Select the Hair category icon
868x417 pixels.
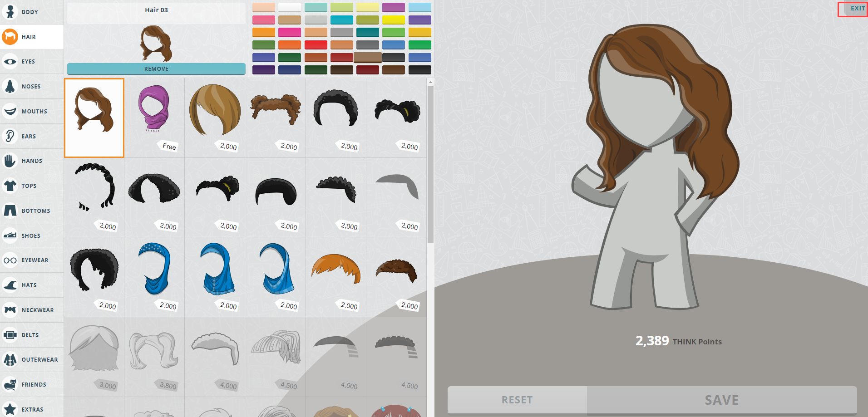point(10,37)
